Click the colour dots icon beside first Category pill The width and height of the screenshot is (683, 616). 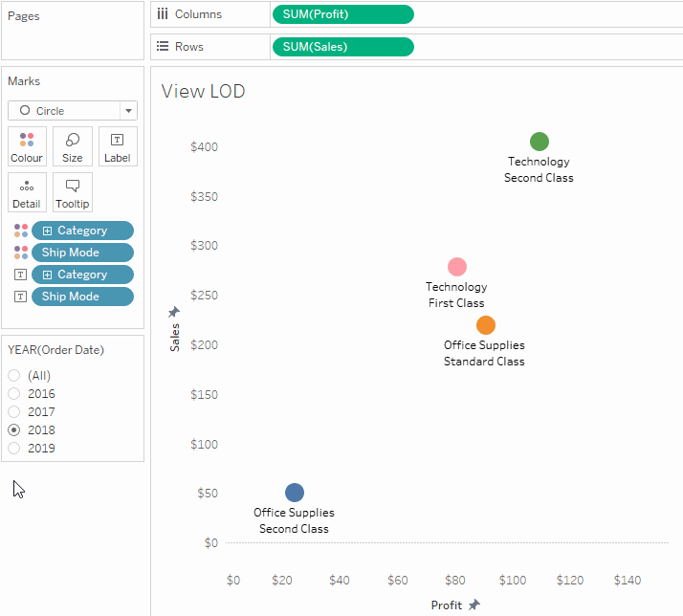[x=21, y=231]
